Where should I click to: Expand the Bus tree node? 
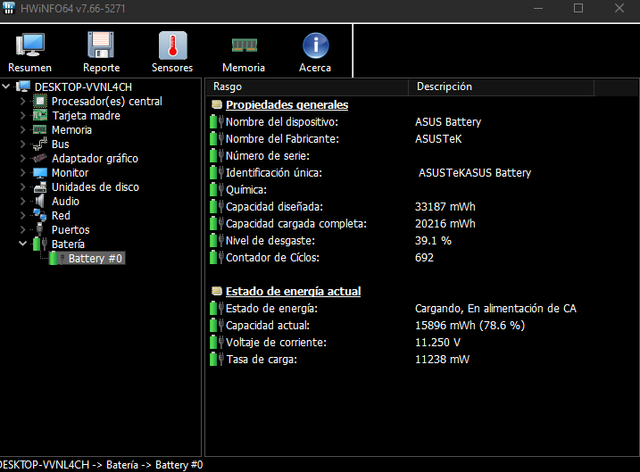pos(23,144)
